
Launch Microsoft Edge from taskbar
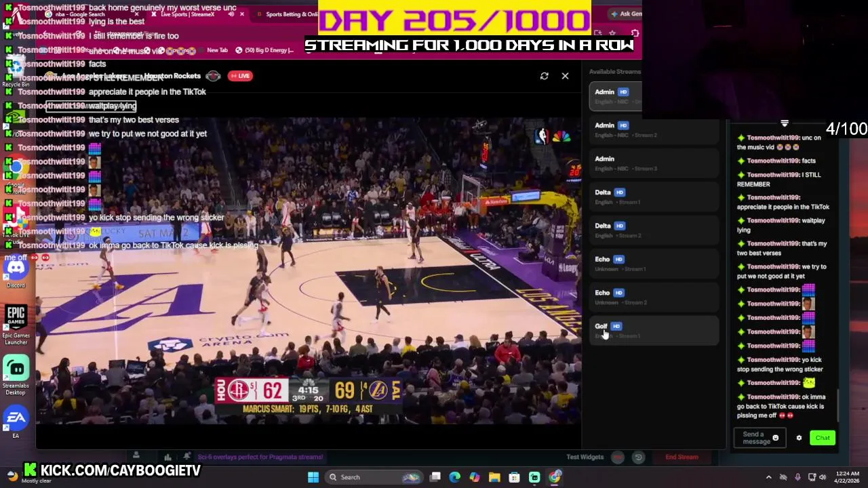(455, 477)
